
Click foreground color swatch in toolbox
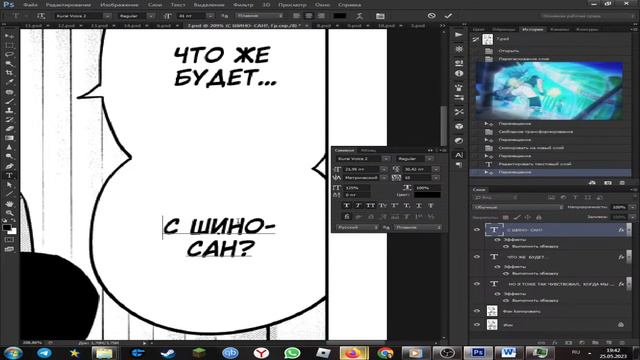coord(7,228)
